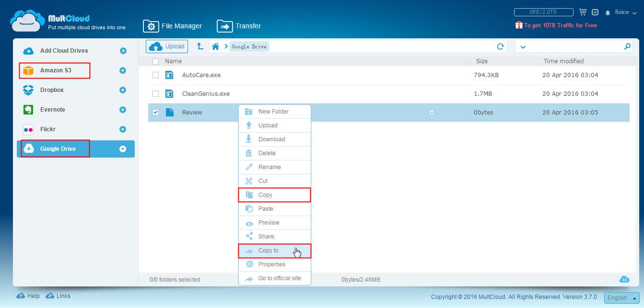Click the 10TB free traffic offer link

coord(556,25)
